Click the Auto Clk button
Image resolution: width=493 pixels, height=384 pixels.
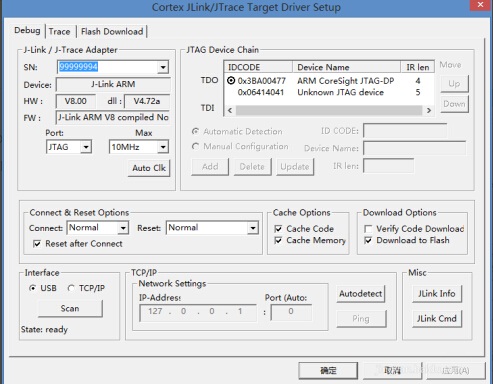149,168
